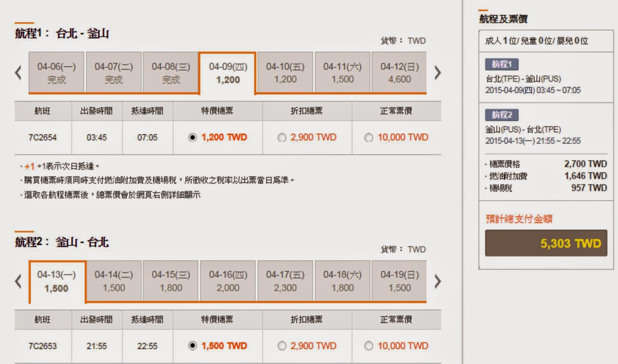Click previous-dates arrow for Taipei-Busan flight
Viewport: 618px width, 364px height.
pos(18,73)
